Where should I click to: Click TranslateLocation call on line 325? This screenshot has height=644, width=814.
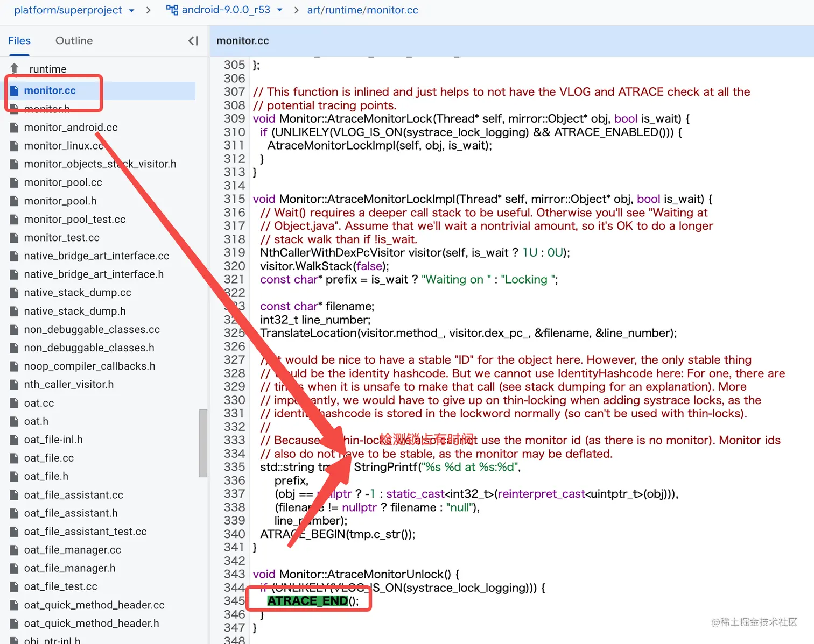click(308, 333)
